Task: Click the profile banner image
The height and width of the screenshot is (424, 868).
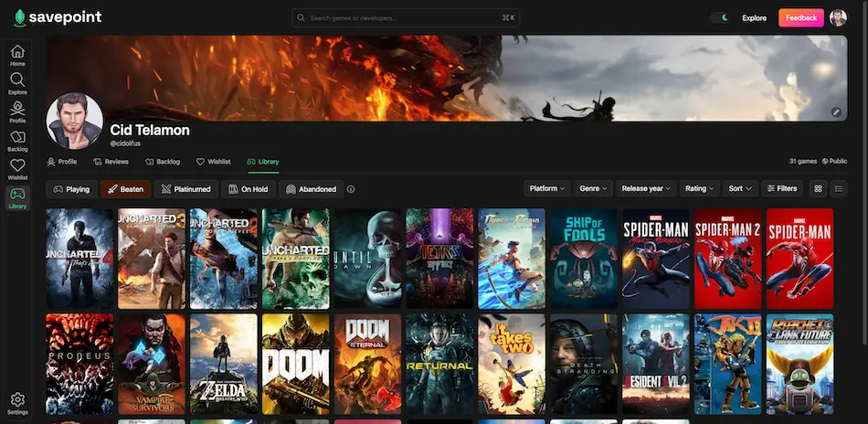Action: (447, 78)
